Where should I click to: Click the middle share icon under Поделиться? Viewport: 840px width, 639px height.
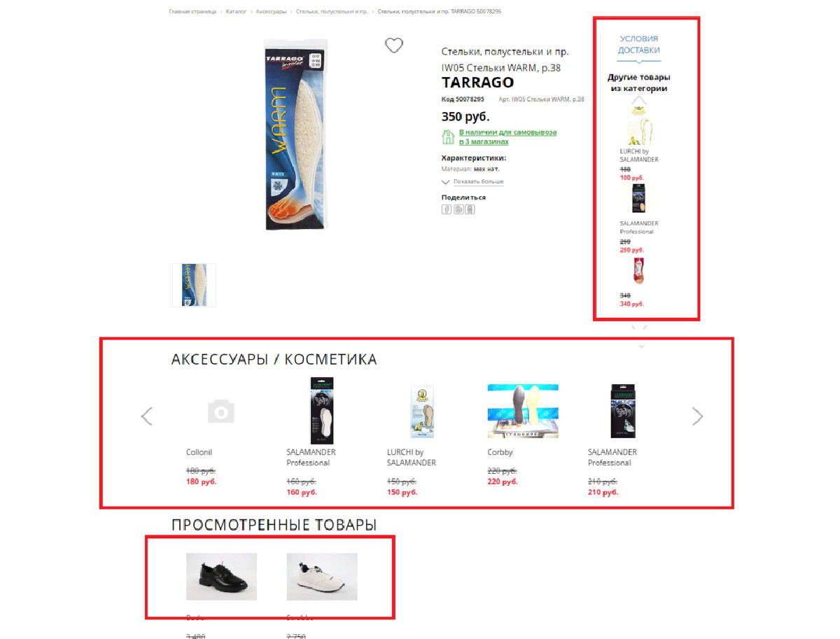pyautogui.click(x=458, y=209)
